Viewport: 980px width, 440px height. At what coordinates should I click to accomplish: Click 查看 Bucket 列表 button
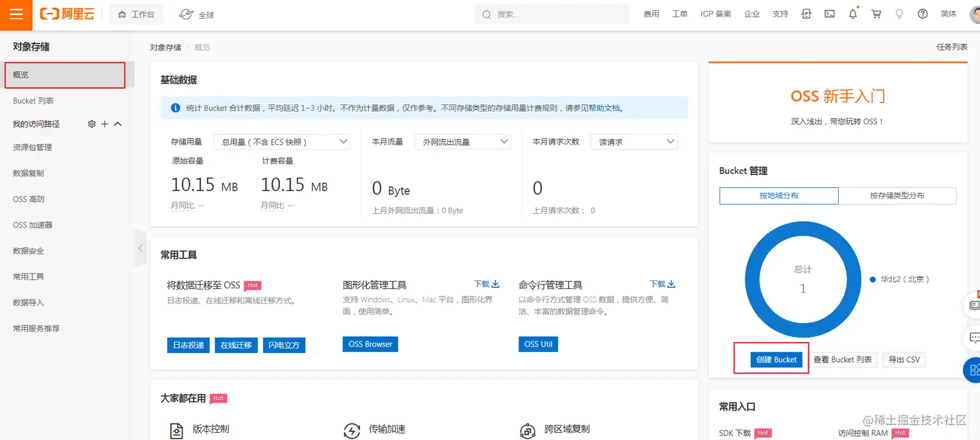[x=843, y=360]
